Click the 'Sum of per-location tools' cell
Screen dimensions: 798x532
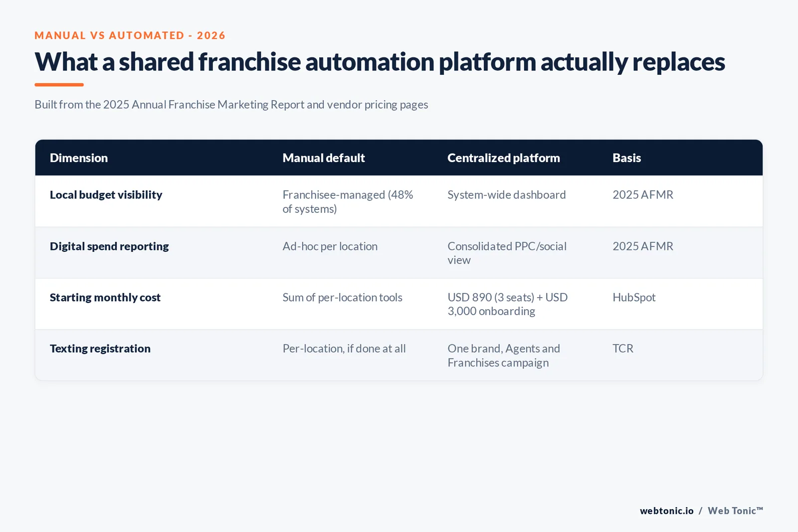click(342, 298)
